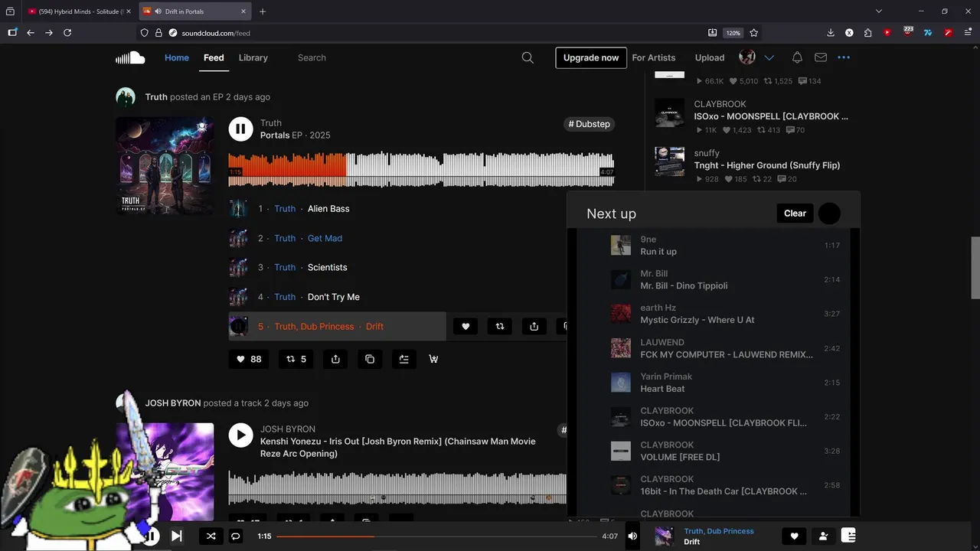This screenshot has height=551, width=980.
Task: Open a new browser tab
Action: [263, 11]
